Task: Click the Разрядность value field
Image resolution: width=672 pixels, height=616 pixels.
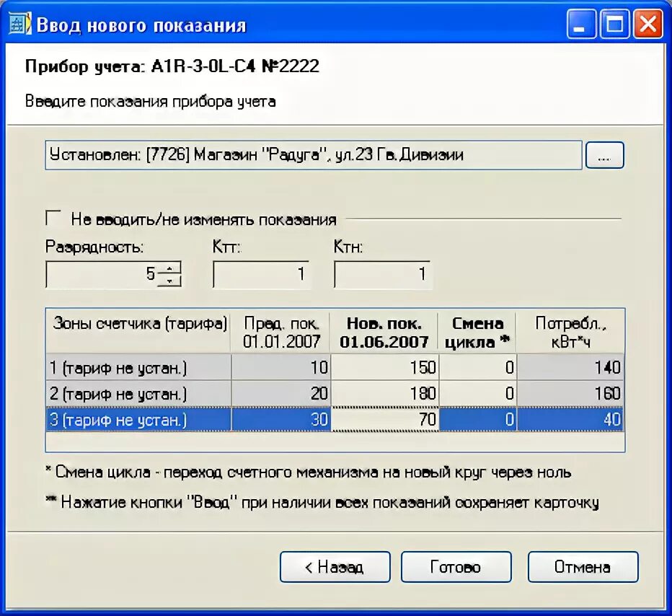Action: pyautogui.click(x=102, y=274)
